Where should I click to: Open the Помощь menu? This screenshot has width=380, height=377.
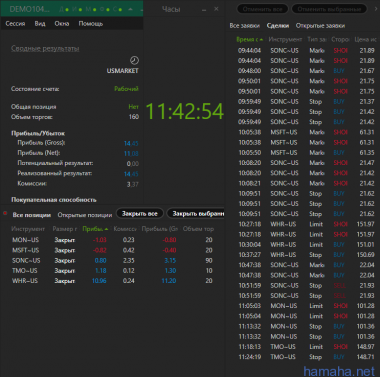pyautogui.click(x=91, y=24)
